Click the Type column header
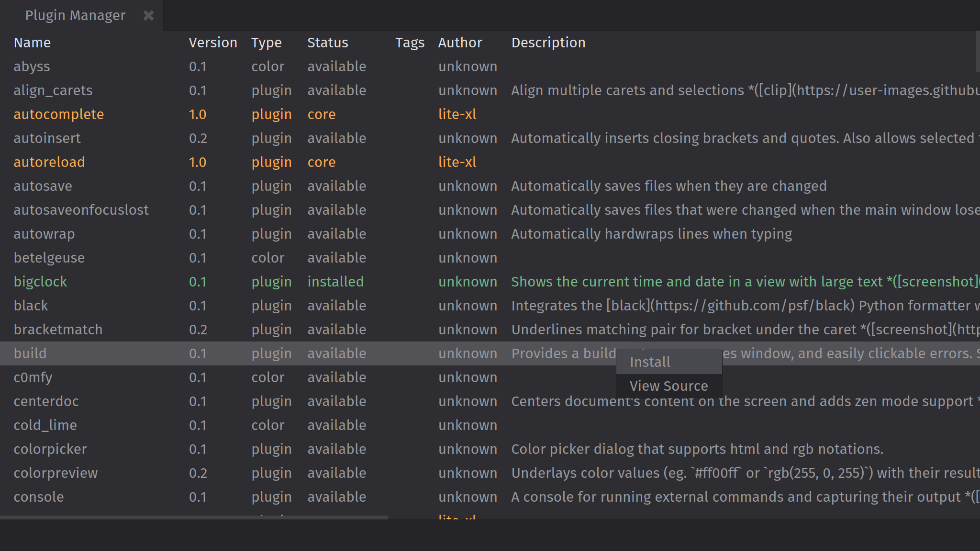Image resolution: width=980 pixels, height=551 pixels. (267, 43)
